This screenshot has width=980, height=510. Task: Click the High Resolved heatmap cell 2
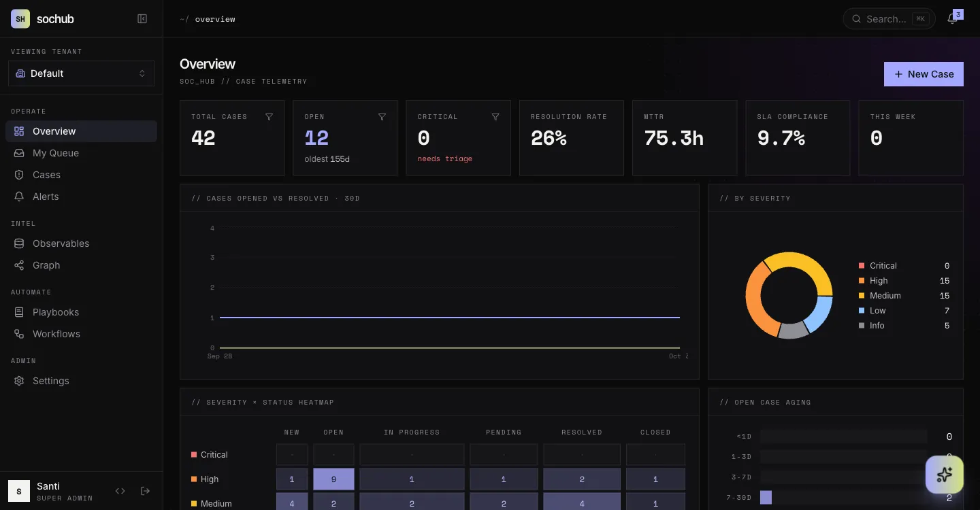point(582,479)
